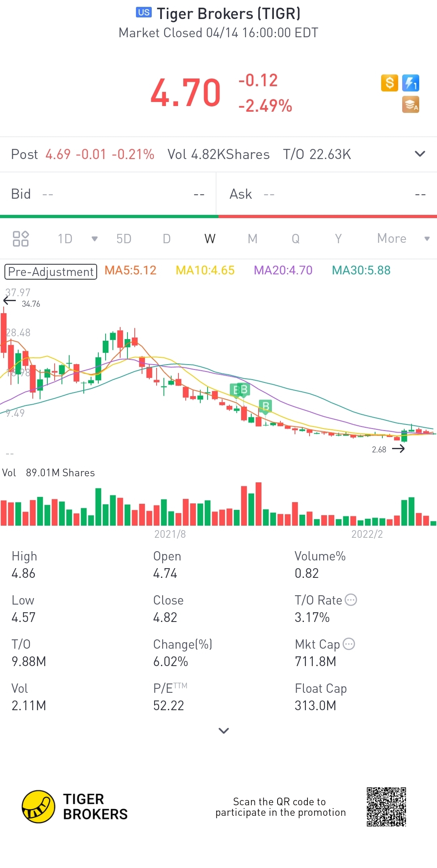
Task: Select the M monthly chart tab
Action: pos(252,239)
